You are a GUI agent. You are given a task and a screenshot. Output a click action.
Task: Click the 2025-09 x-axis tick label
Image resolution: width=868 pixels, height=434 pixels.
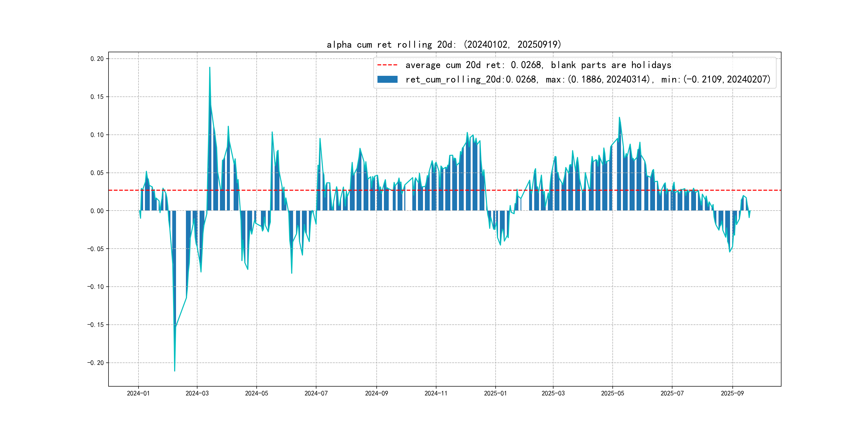(x=732, y=393)
